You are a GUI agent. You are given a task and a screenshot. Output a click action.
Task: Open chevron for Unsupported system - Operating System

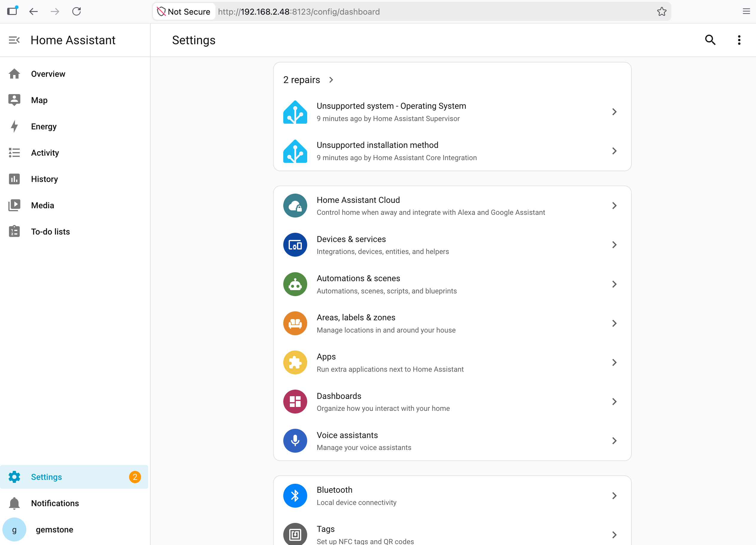point(614,112)
